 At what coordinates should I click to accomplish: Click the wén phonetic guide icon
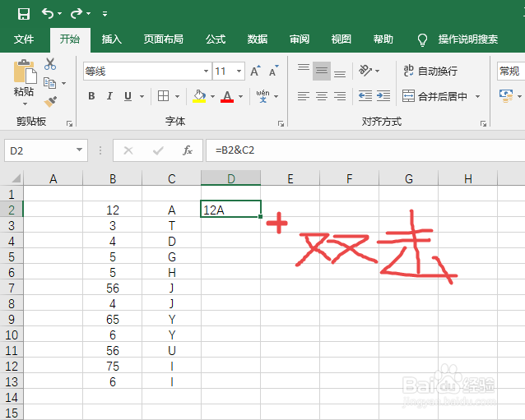click(x=262, y=96)
